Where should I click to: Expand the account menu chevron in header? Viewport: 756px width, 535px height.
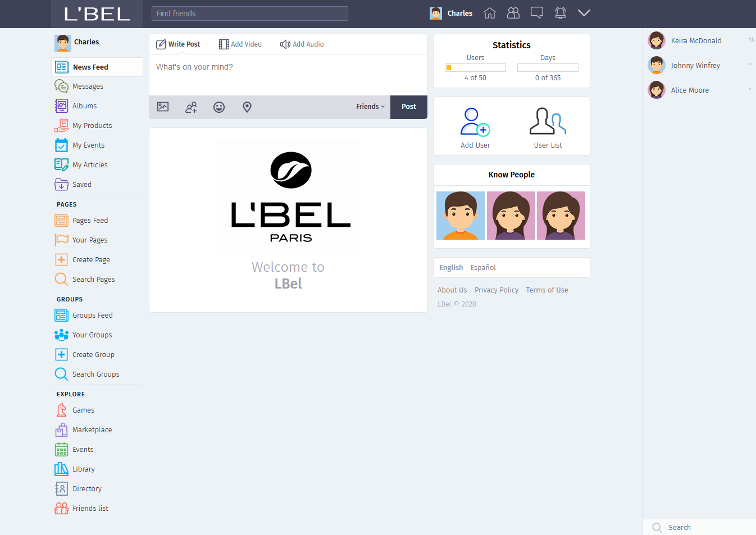coord(584,13)
